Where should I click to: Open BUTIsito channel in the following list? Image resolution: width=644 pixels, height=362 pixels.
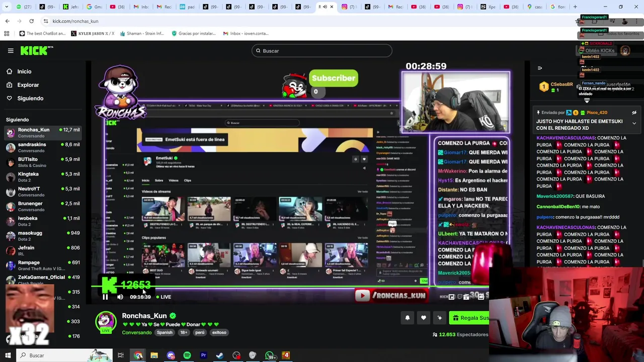pyautogui.click(x=43, y=162)
